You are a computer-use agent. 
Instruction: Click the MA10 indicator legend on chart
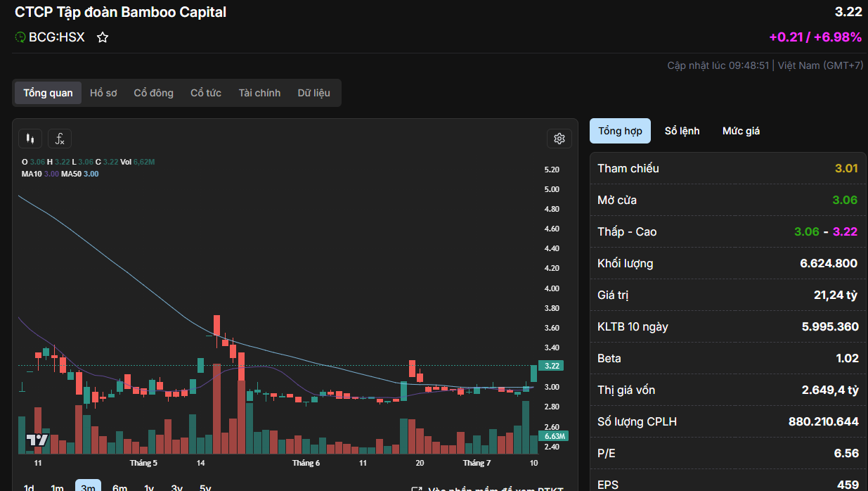[x=40, y=174]
